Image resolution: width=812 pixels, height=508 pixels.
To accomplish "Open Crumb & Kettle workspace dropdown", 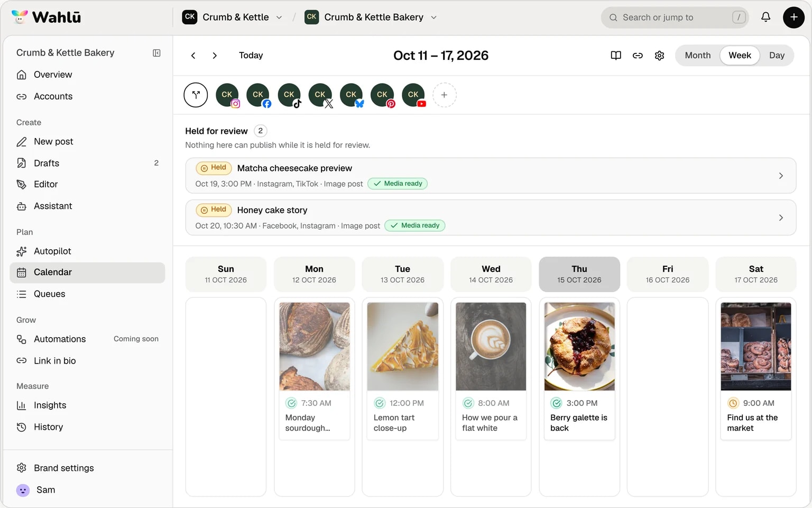I will coord(232,17).
